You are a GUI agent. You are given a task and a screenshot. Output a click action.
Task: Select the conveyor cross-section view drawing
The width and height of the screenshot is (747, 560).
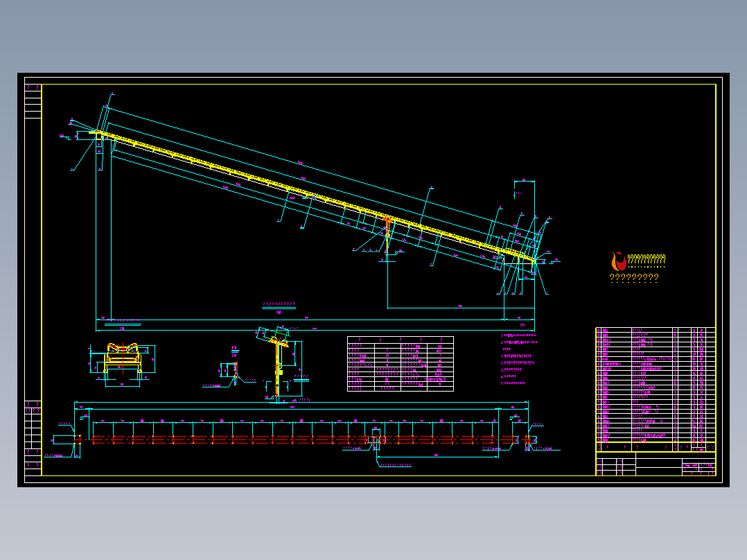point(123,364)
